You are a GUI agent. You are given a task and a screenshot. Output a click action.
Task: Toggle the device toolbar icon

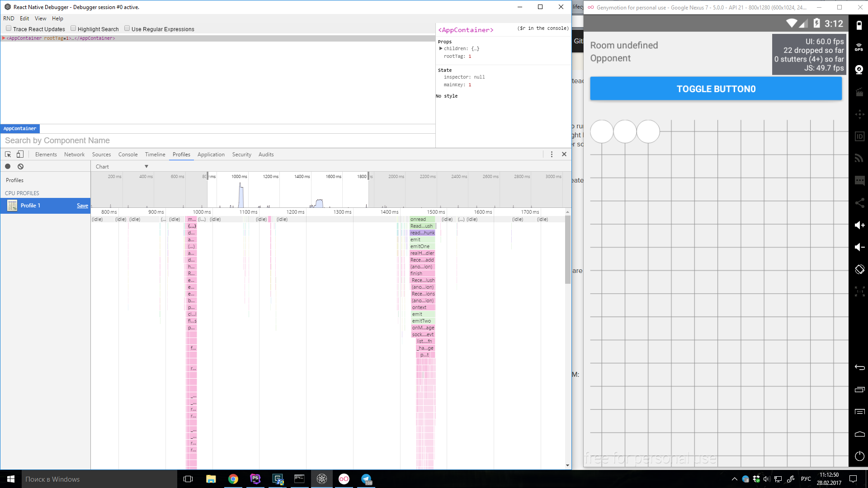point(20,155)
